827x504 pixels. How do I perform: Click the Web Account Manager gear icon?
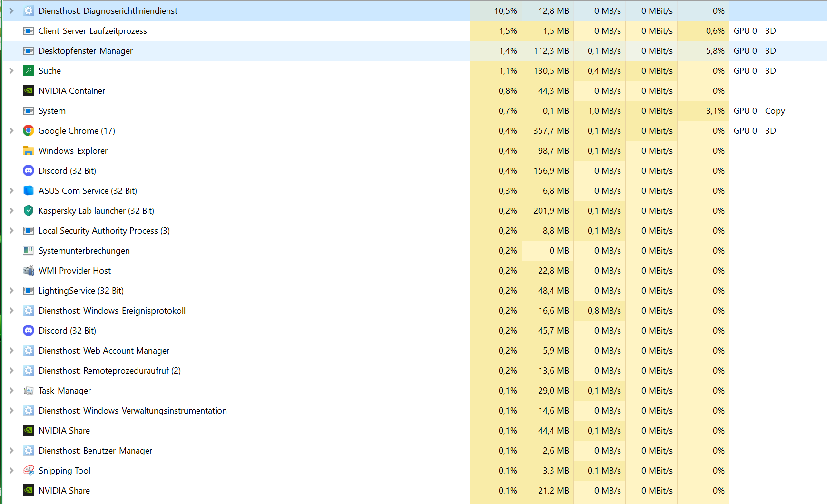(29, 350)
